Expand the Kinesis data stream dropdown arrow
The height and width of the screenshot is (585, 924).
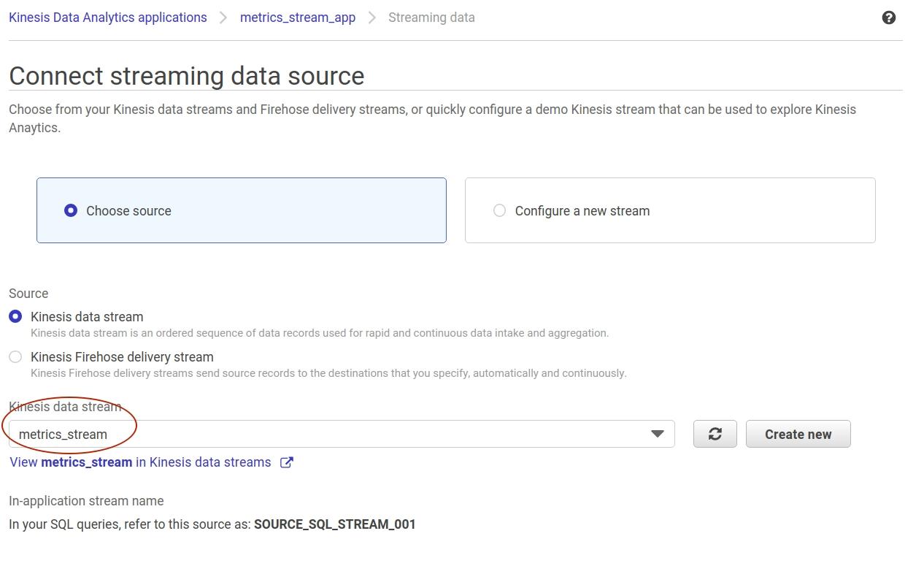[657, 433]
